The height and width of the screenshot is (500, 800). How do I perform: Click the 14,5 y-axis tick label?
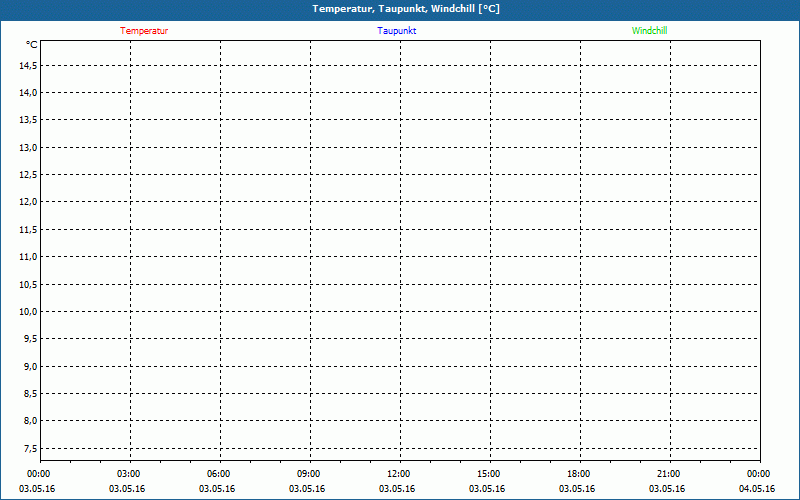coord(28,65)
